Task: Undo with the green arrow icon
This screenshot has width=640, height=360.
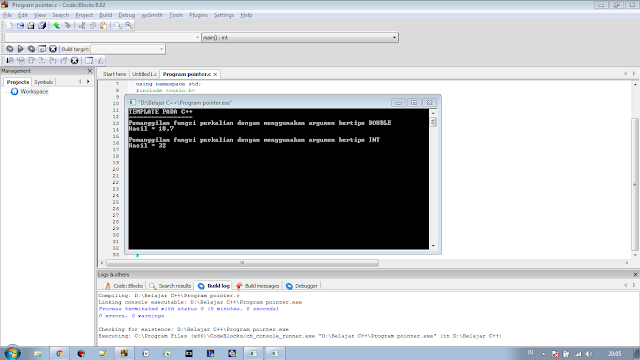Action: tap(56, 26)
